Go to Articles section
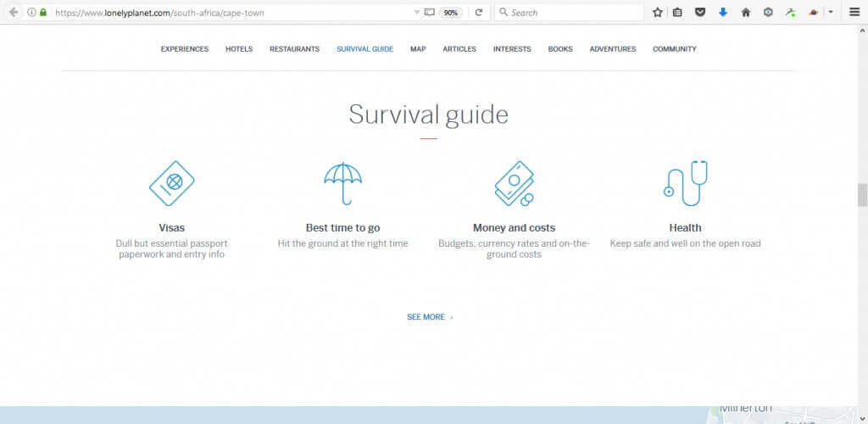Screen dimensions: 868x424 [x=459, y=49]
